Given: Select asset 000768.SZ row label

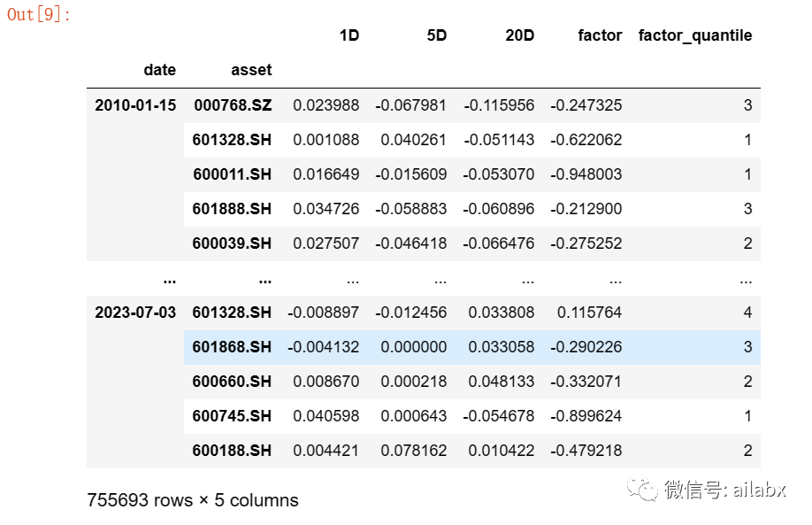Looking at the screenshot, I should click(x=233, y=105).
